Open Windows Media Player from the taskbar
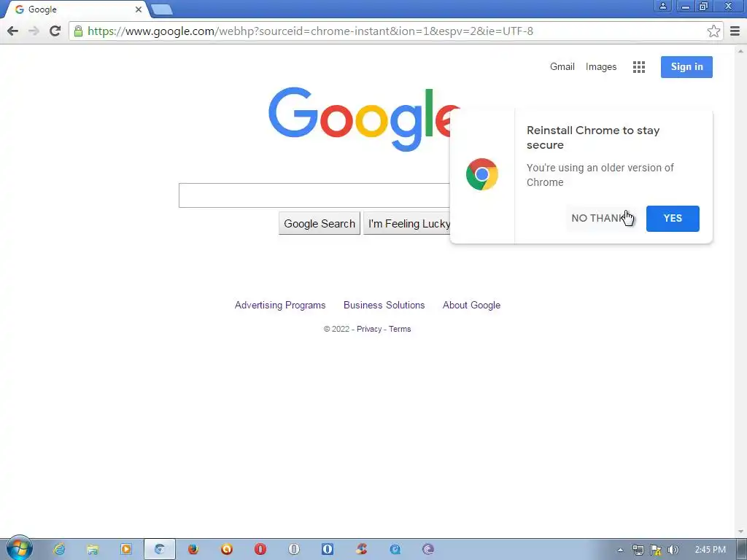This screenshot has height=560, width=747. point(125,550)
